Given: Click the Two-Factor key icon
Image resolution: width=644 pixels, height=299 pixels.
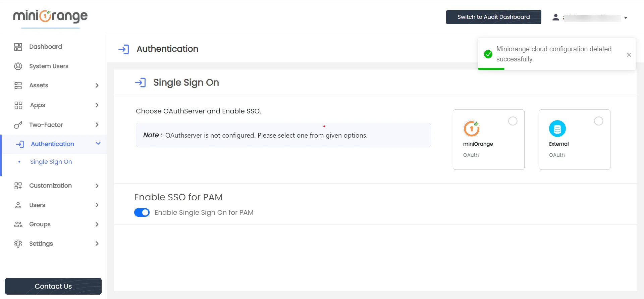Looking at the screenshot, I should click(x=18, y=125).
